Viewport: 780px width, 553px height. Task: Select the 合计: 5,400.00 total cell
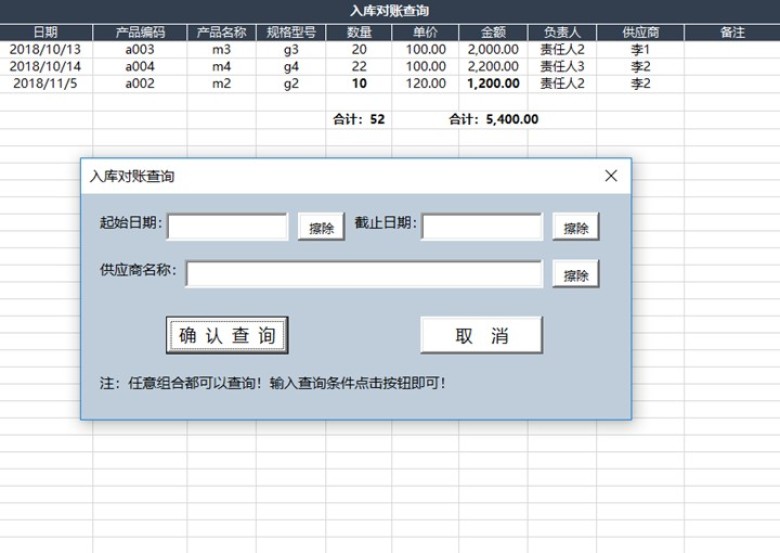tap(493, 119)
